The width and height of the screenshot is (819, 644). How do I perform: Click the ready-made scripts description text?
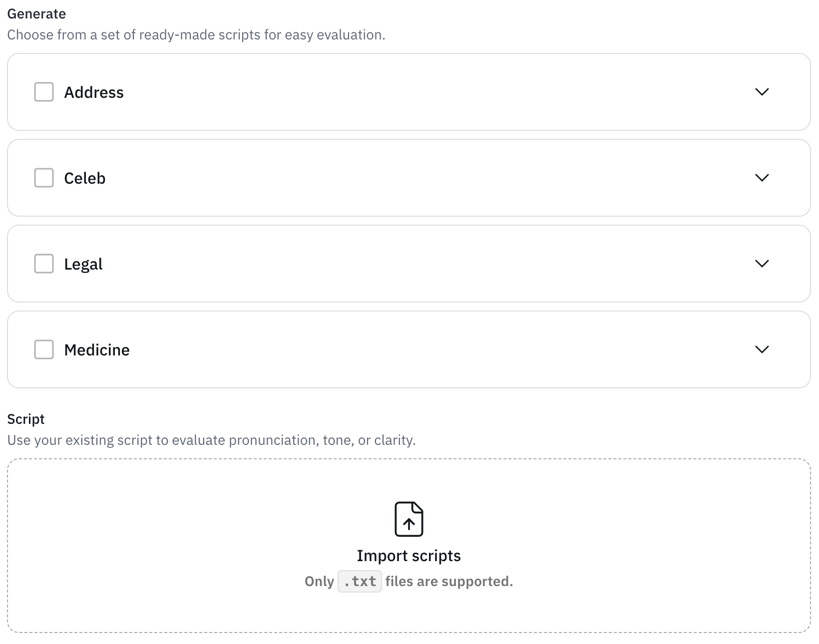196,35
